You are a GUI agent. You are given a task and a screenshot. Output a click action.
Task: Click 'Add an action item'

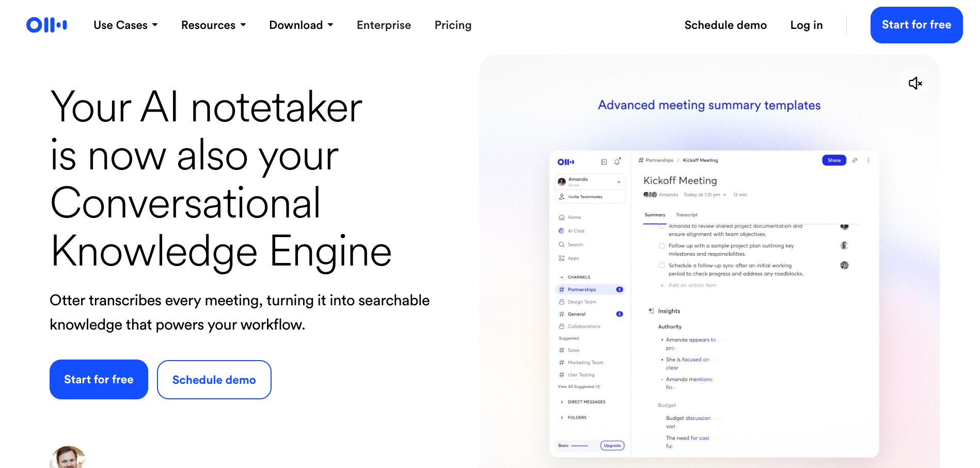688,285
